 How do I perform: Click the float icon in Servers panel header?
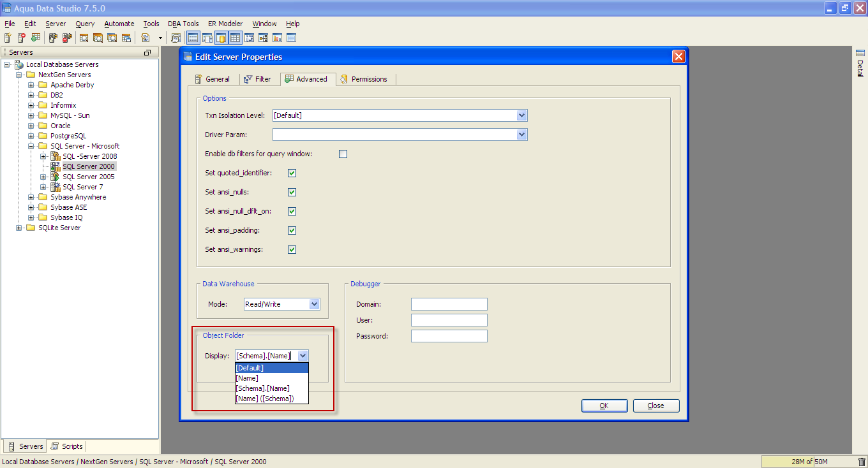tap(147, 52)
